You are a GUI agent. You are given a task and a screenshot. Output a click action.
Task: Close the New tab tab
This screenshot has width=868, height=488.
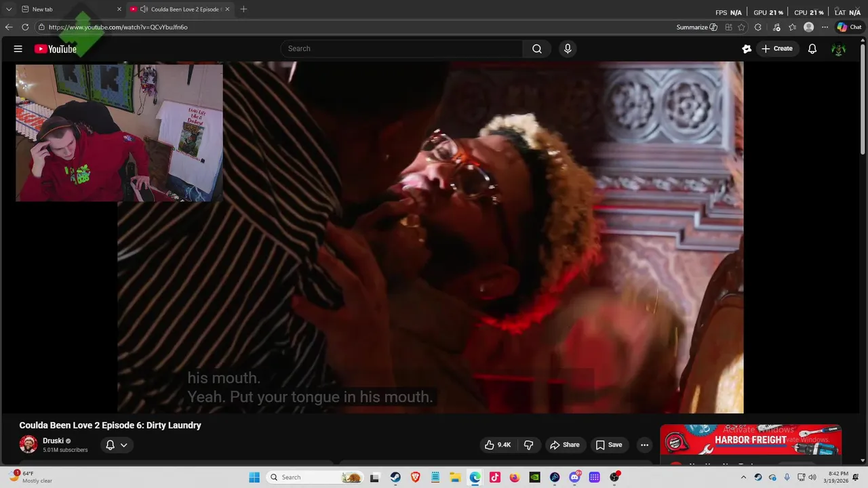[119, 9]
